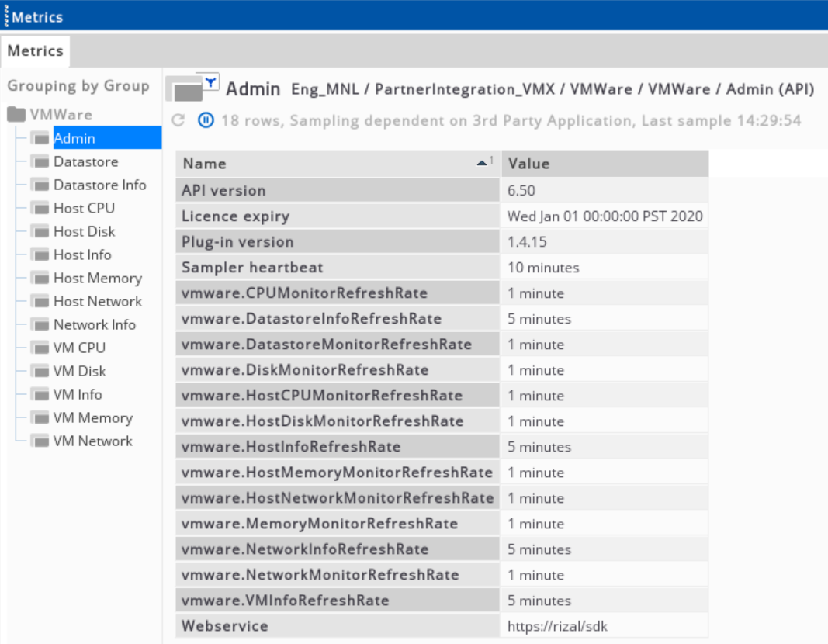This screenshot has height=644, width=828.
Task: Click the refresh icon beside row count
Action: point(178,120)
